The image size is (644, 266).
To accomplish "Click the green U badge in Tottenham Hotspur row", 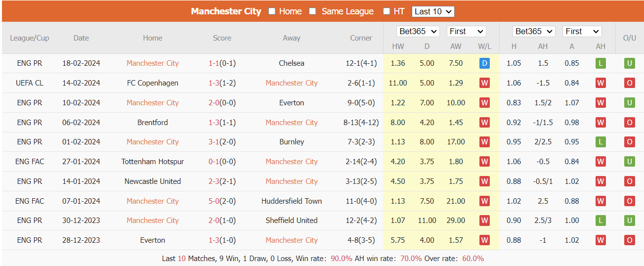I will click(x=629, y=162).
